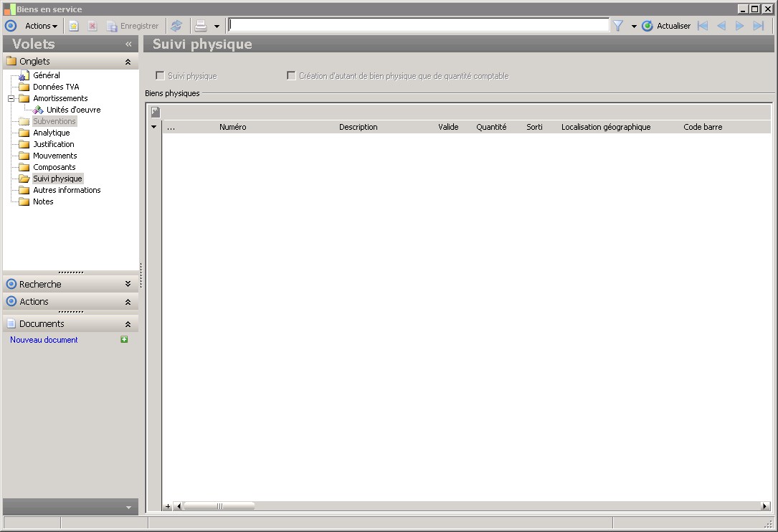
Task: Click the Analytique folder icon
Action: pos(24,133)
